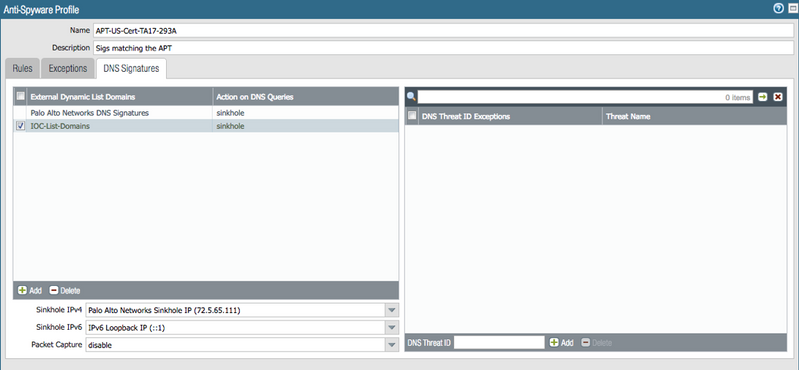Click the green arrow apply-filter icon
This screenshot has height=370, width=799.
762,97
